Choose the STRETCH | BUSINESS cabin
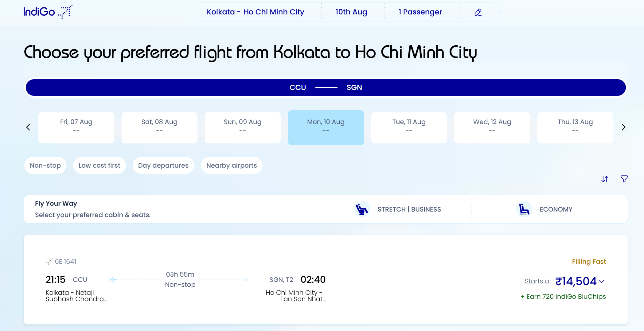 click(x=409, y=209)
